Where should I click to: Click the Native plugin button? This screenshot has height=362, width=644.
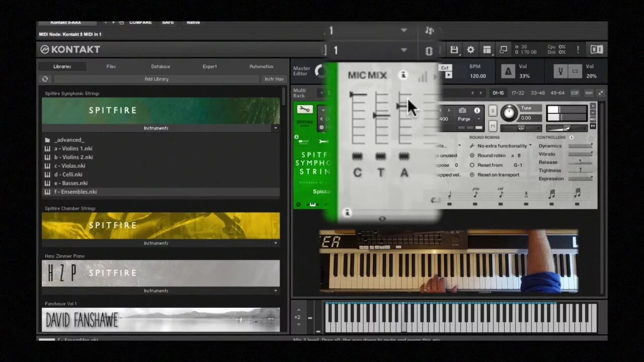pyautogui.click(x=193, y=23)
